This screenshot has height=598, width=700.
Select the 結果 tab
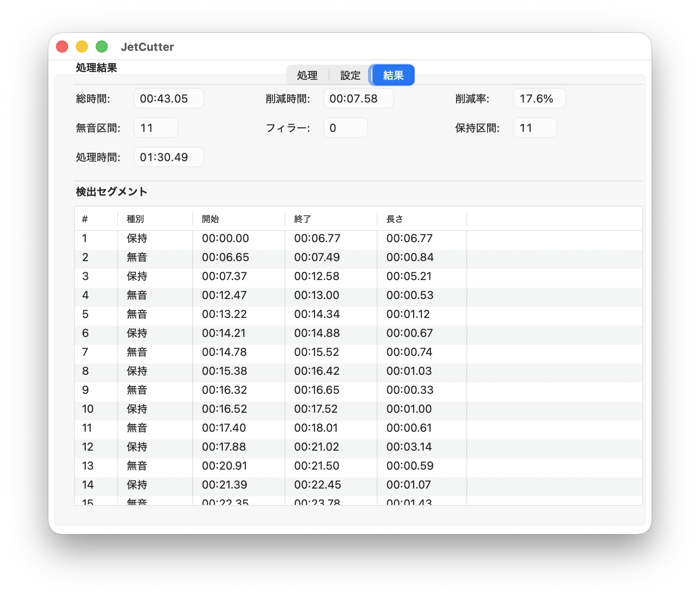click(x=393, y=75)
